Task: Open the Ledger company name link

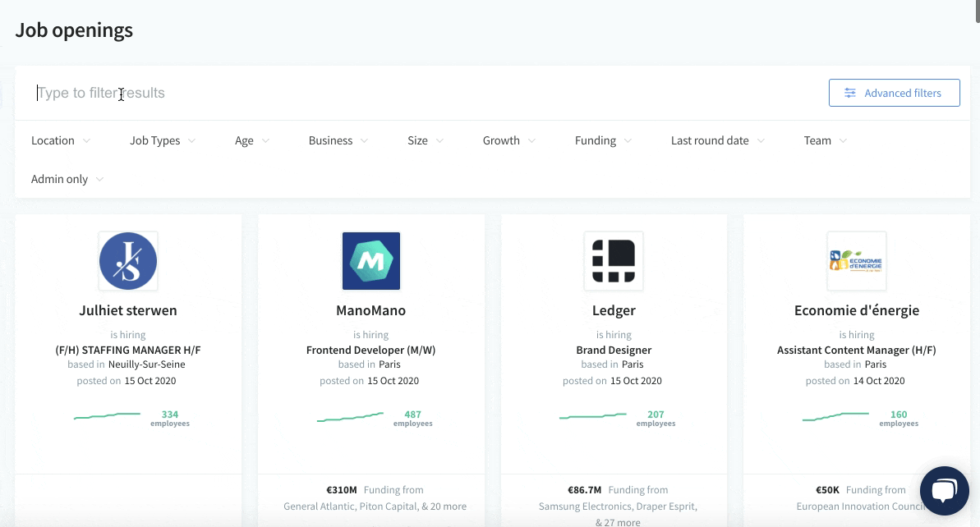Action: coord(614,310)
